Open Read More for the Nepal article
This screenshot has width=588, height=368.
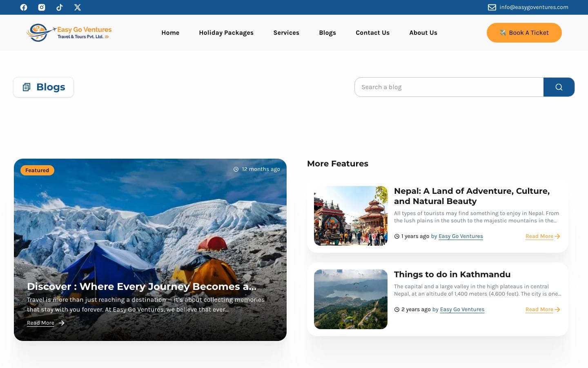(539, 236)
